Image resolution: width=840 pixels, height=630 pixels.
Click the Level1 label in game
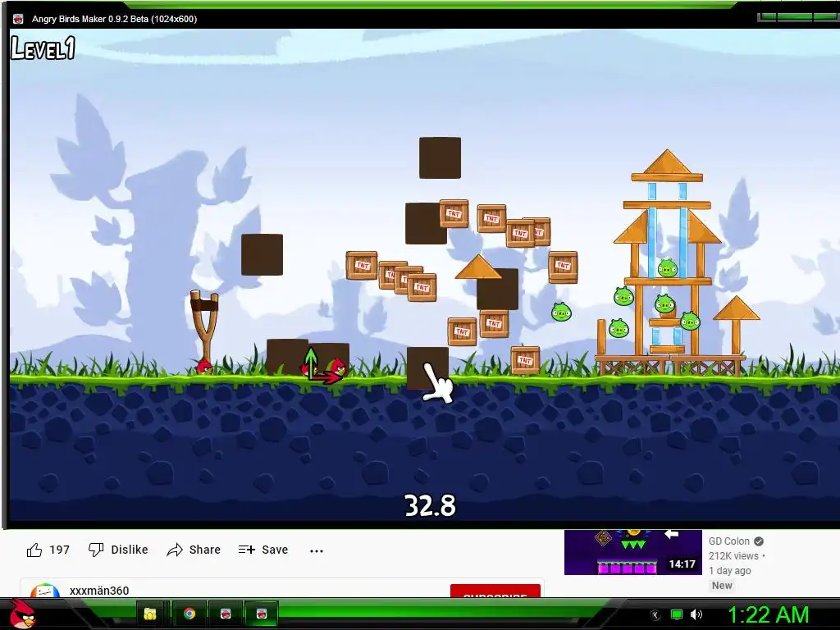(x=43, y=48)
